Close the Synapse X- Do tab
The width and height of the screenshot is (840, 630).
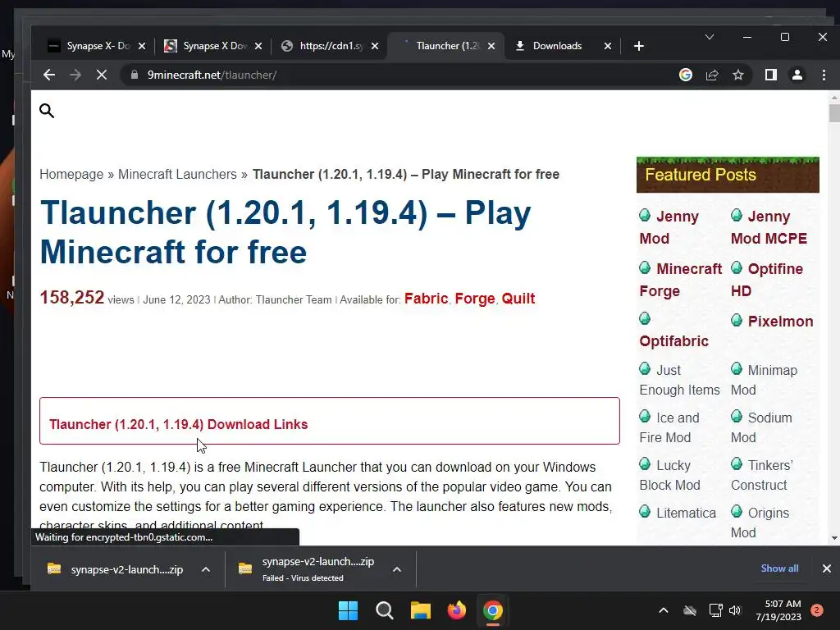pyautogui.click(x=142, y=46)
